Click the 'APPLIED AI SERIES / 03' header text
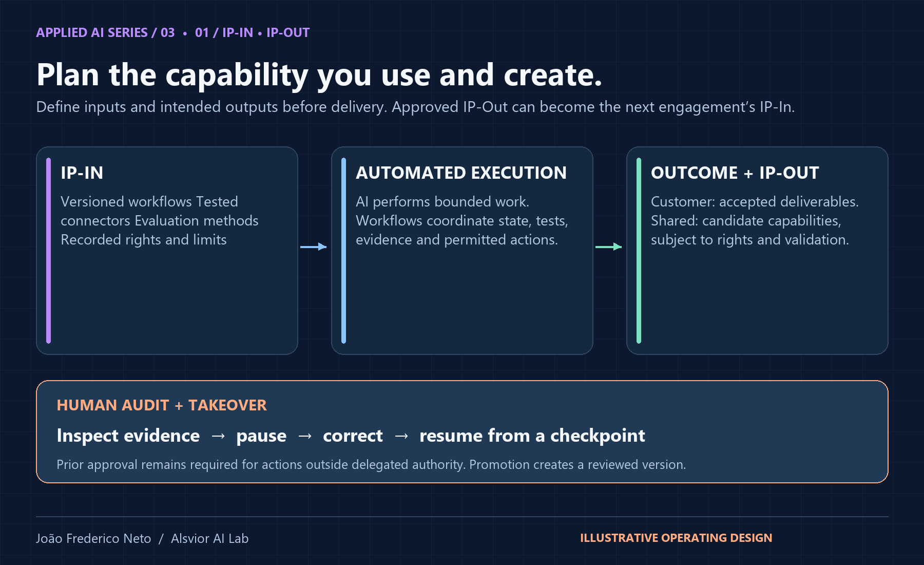Image resolution: width=924 pixels, height=565 pixels. coord(105,32)
